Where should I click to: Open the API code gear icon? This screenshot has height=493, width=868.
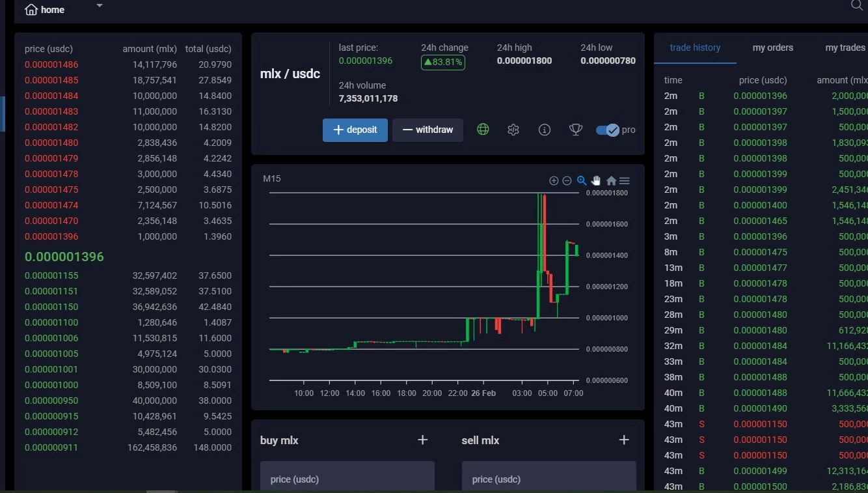[x=513, y=130]
